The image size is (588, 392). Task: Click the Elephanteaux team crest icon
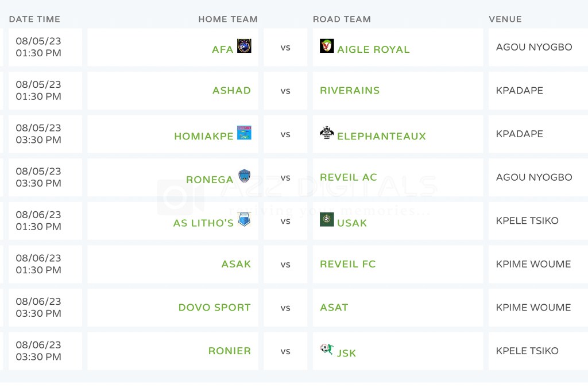point(327,133)
